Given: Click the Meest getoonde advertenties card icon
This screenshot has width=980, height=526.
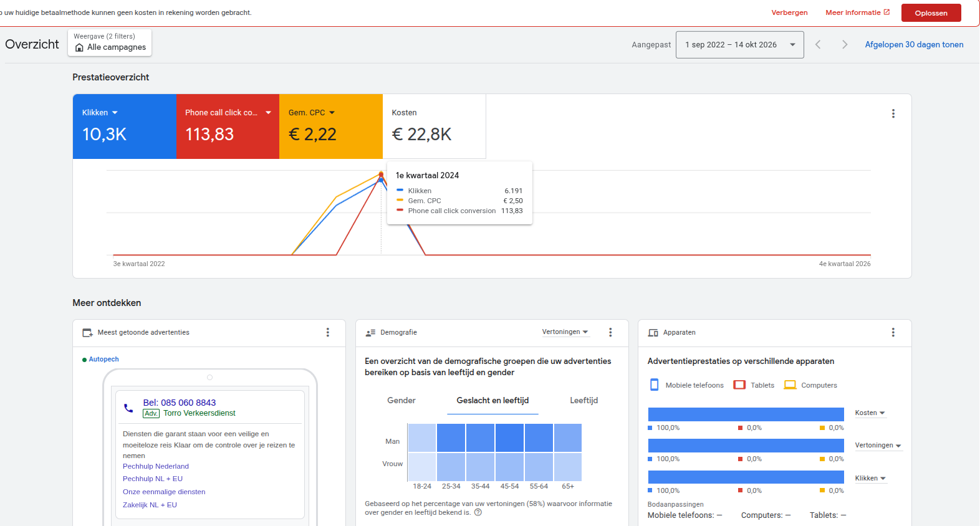Looking at the screenshot, I should pos(87,333).
